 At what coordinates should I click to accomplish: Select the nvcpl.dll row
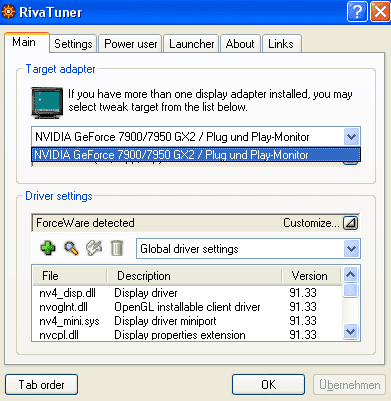point(188,335)
